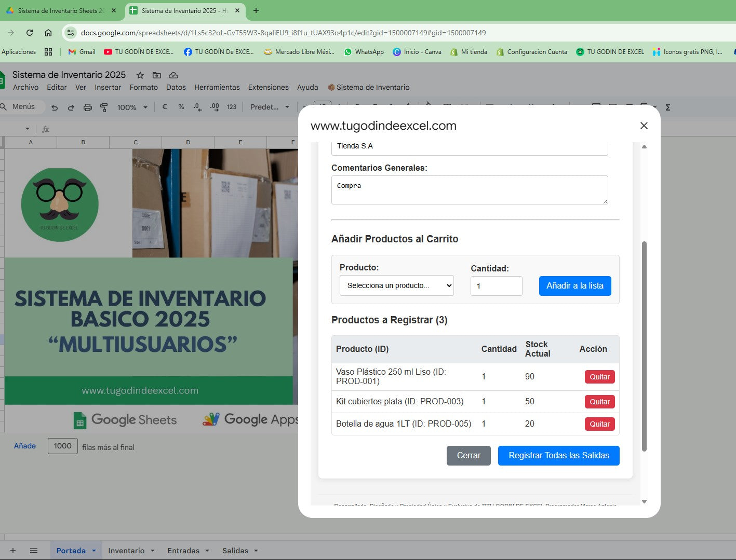This screenshot has width=736, height=560.
Task: Open the Datos menu
Action: tap(176, 87)
